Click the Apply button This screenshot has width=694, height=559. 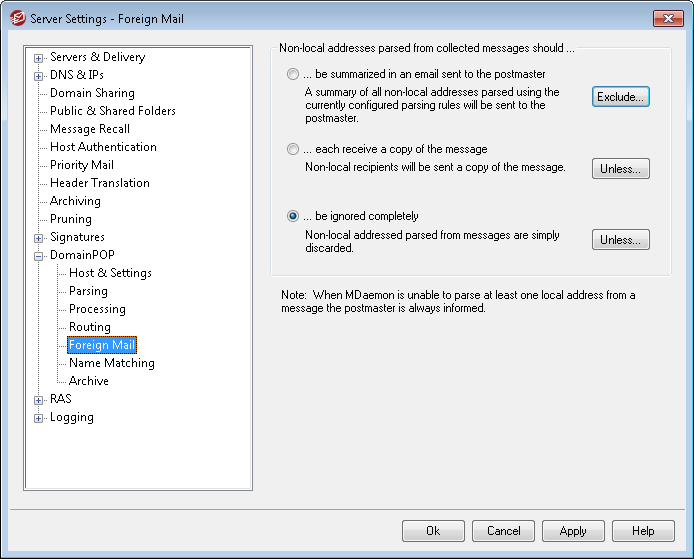(573, 531)
